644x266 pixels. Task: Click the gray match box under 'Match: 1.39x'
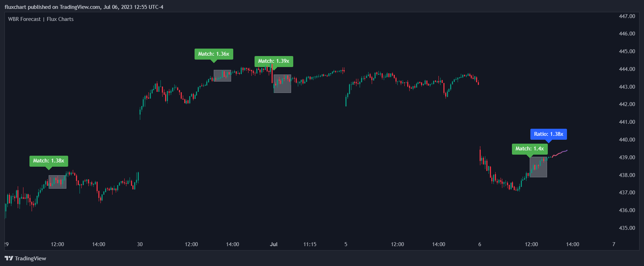tap(282, 84)
